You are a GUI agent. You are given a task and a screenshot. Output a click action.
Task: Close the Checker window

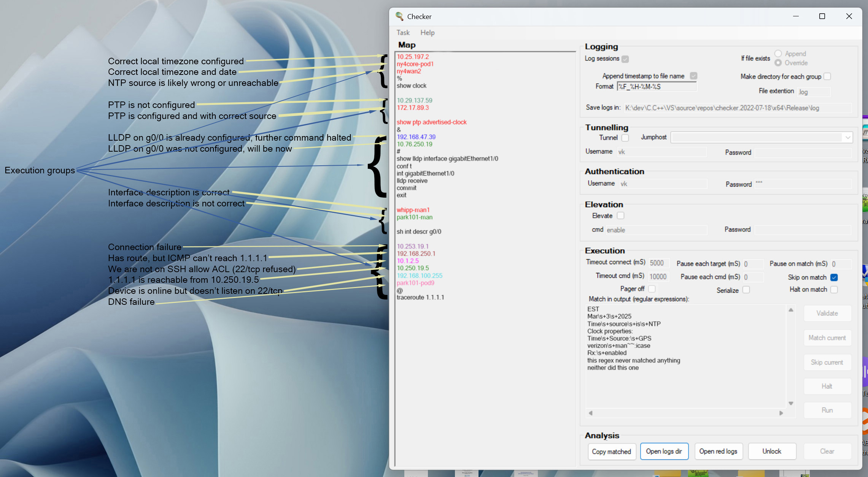[849, 16]
